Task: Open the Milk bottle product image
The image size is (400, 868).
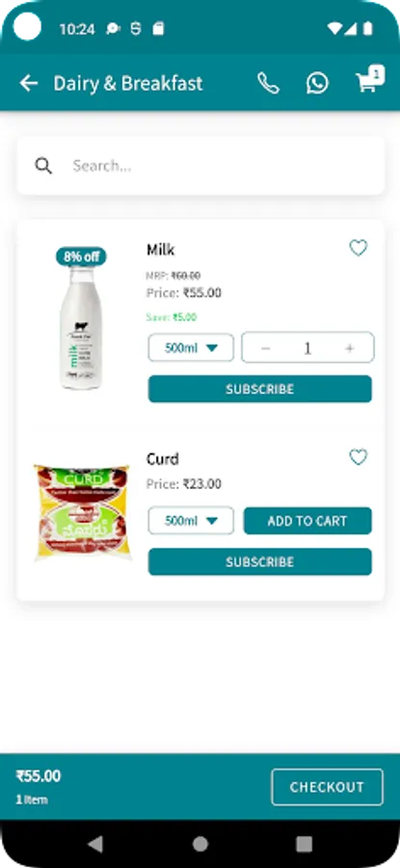Action: pyautogui.click(x=81, y=328)
